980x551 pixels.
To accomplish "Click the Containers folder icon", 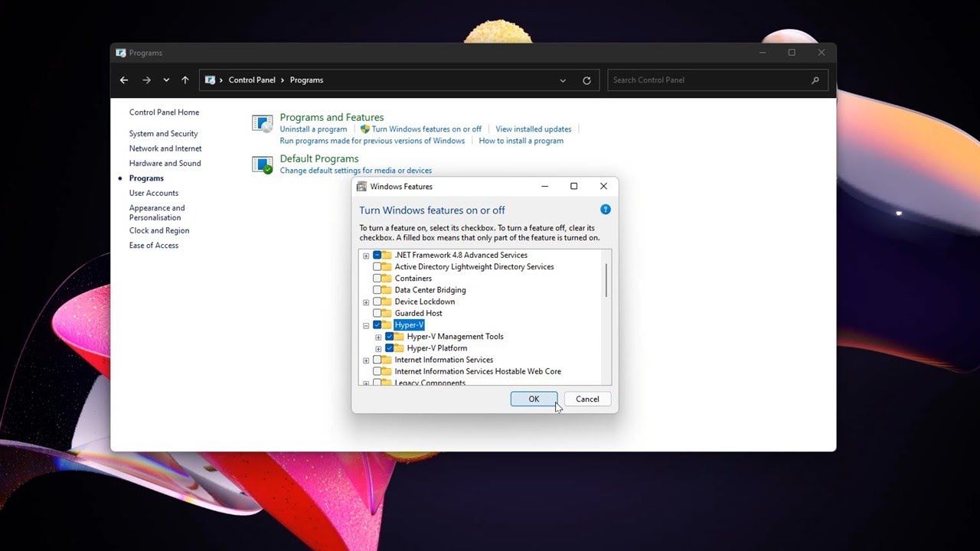I will [x=387, y=279].
